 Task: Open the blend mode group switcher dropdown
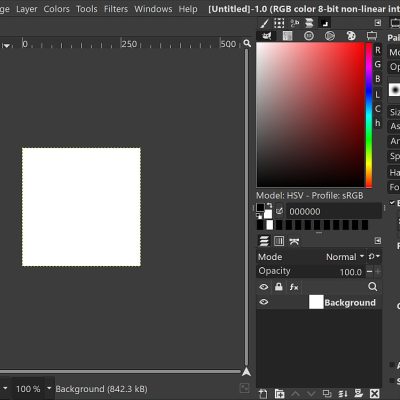[x=374, y=256]
